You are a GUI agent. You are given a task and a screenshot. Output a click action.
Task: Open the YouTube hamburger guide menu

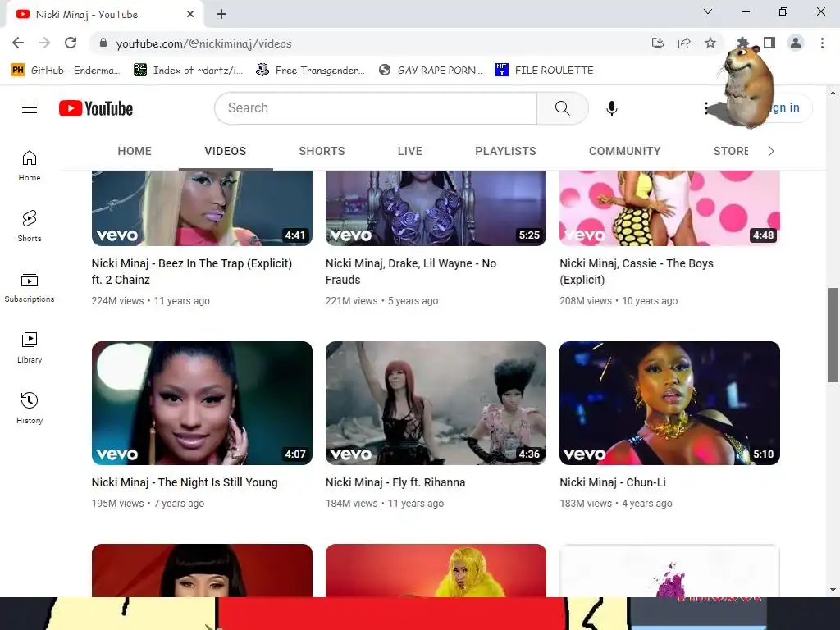coord(30,108)
